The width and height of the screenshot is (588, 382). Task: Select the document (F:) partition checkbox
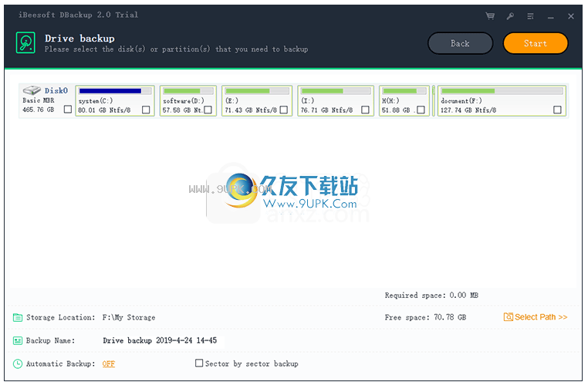tap(557, 110)
